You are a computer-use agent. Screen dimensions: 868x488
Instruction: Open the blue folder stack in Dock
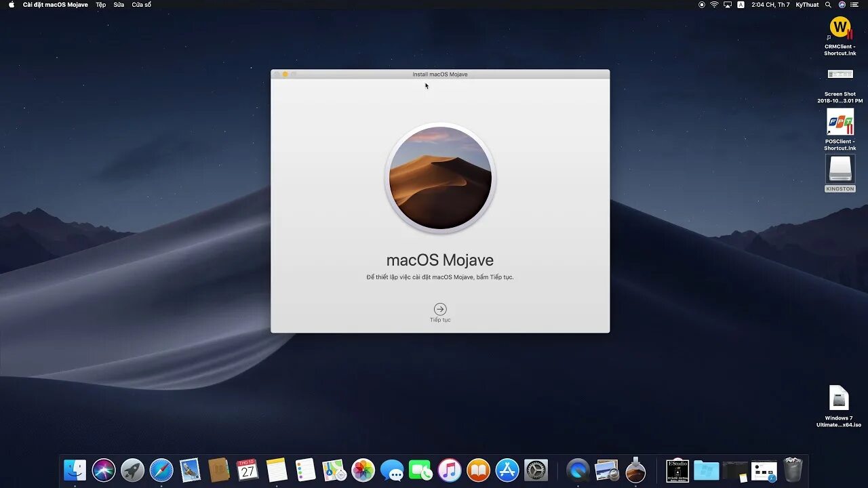tap(707, 470)
